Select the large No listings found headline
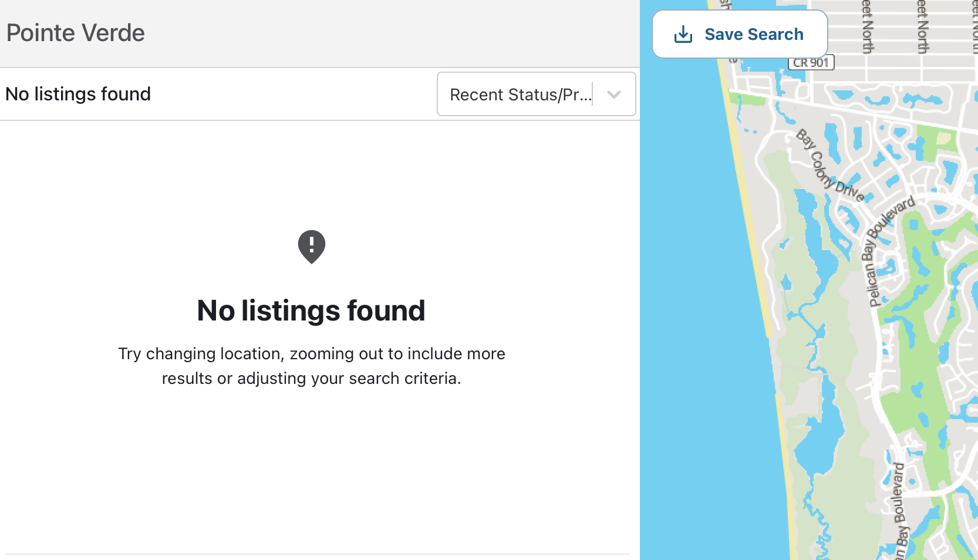The height and width of the screenshot is (560, 978). pyautogui.click(x=311, y=311)
